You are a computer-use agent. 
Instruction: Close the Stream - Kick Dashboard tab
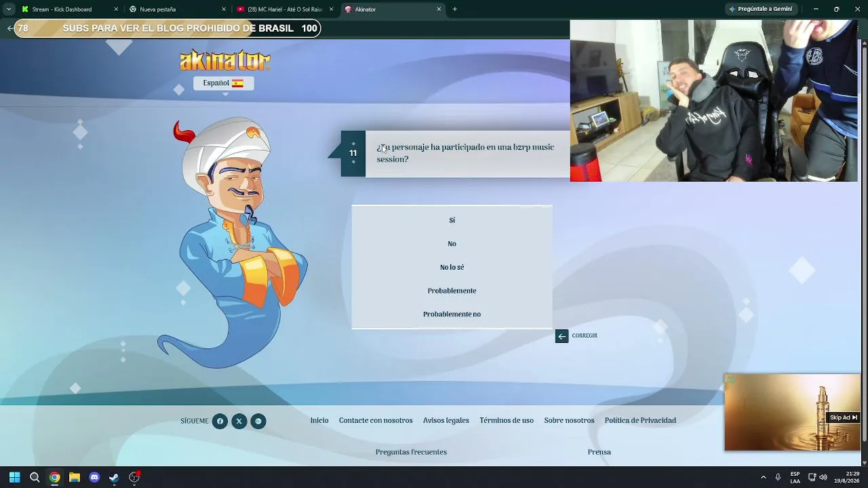point(117,9)
